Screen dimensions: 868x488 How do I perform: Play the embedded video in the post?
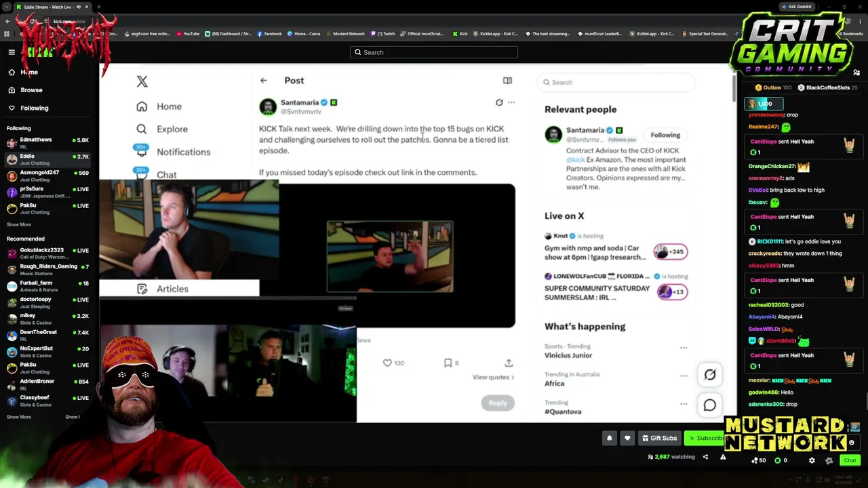(x=389, y=256)
